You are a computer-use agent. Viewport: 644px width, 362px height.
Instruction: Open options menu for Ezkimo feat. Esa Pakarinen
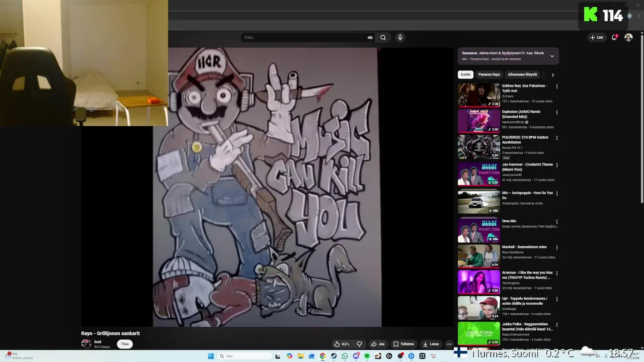556,86
